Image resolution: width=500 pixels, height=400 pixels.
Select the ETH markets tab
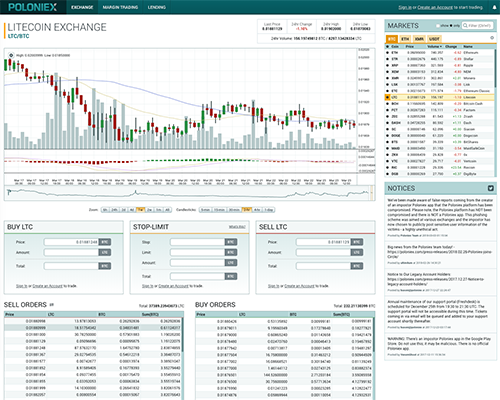(405, 39)
